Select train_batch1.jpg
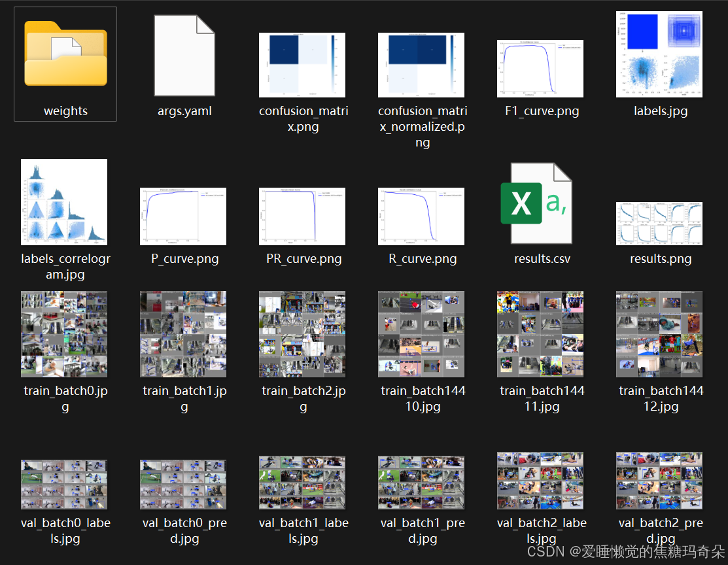The width and height of the screenshot is (728, 565). pyautogui.click(x=183, y=334)
